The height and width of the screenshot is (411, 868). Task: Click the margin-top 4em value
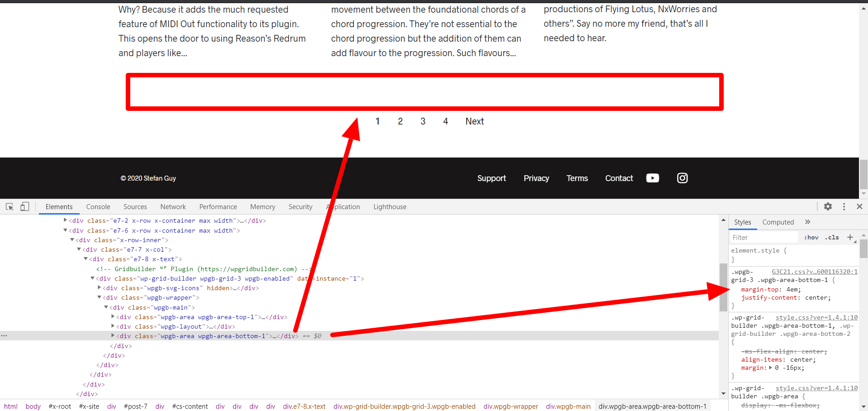point(792,289)
